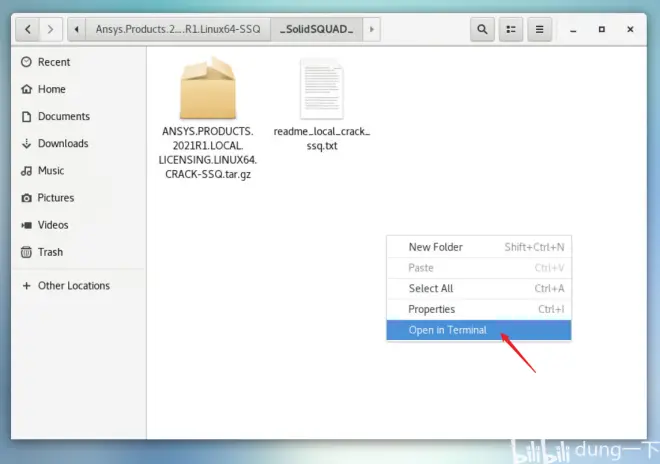Open Downloads in the sidebar
The height and width of the screenshot is (464, 660).
pyautogui.click(x=79, y=144)
